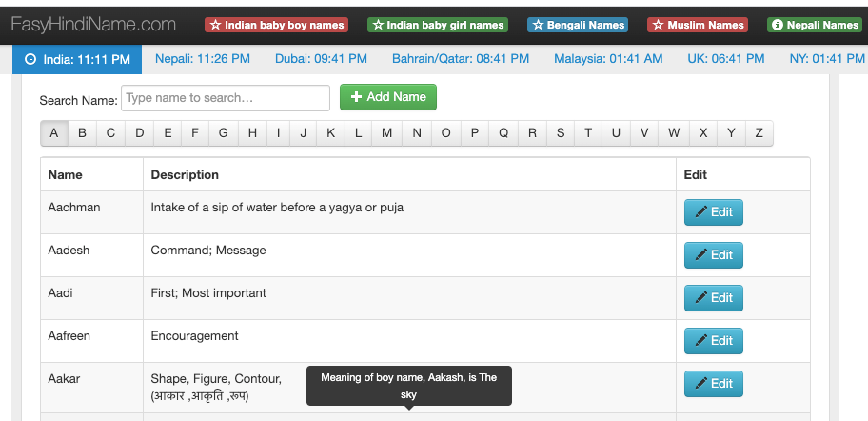Screen dimensions: 868x421
Task: Click the star icon on Indian baby boy names
Action: coord(215,25)
